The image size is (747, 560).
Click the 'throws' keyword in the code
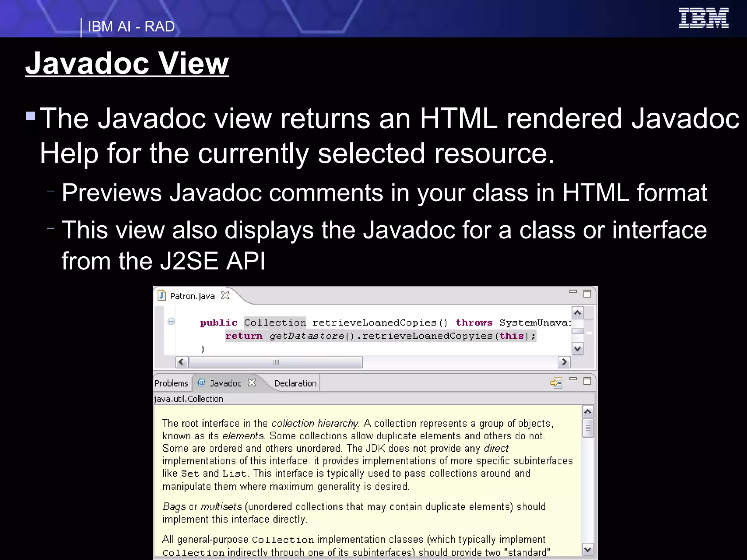(474, 323)
